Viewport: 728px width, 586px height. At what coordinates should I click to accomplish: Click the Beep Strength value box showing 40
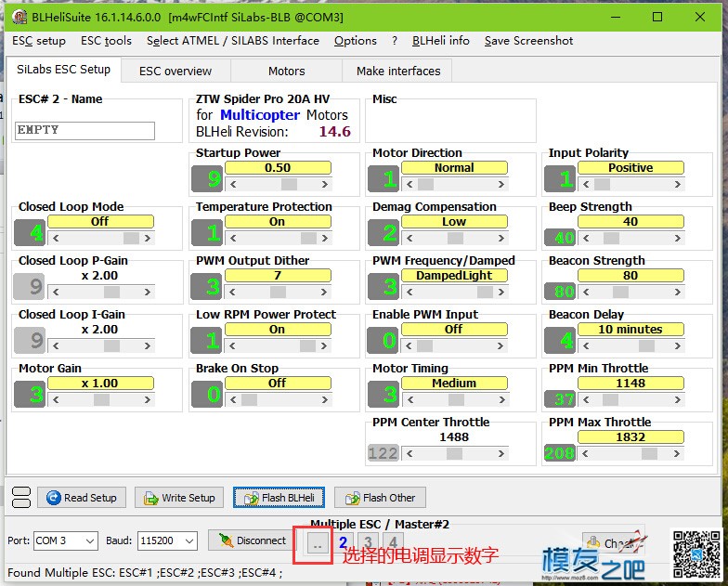[560, 238]
